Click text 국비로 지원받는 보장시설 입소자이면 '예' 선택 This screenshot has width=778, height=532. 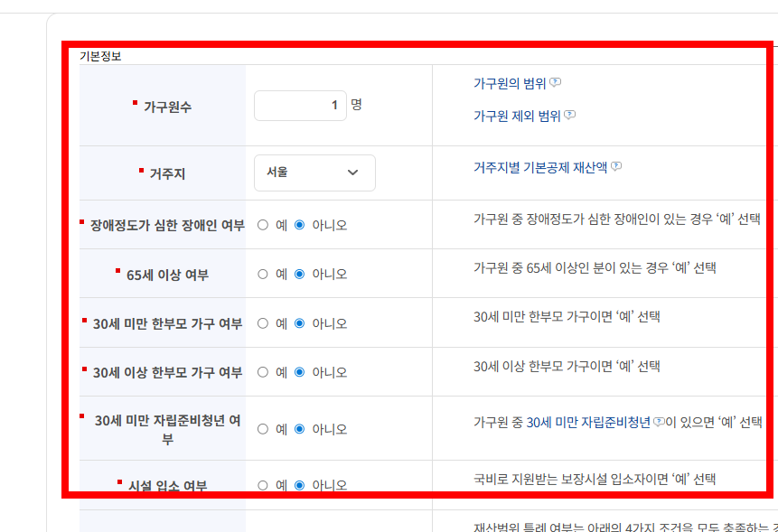coord(595,479)
